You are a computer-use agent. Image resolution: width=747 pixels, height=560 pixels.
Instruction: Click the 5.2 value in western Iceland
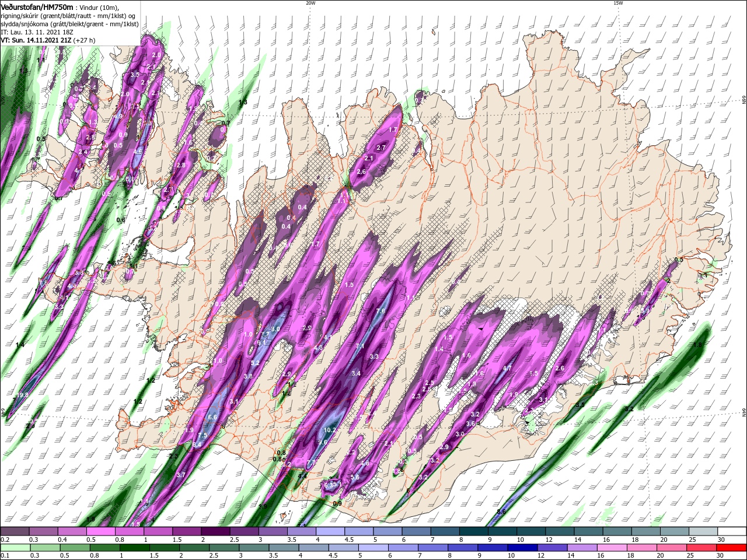pos(255,363)
